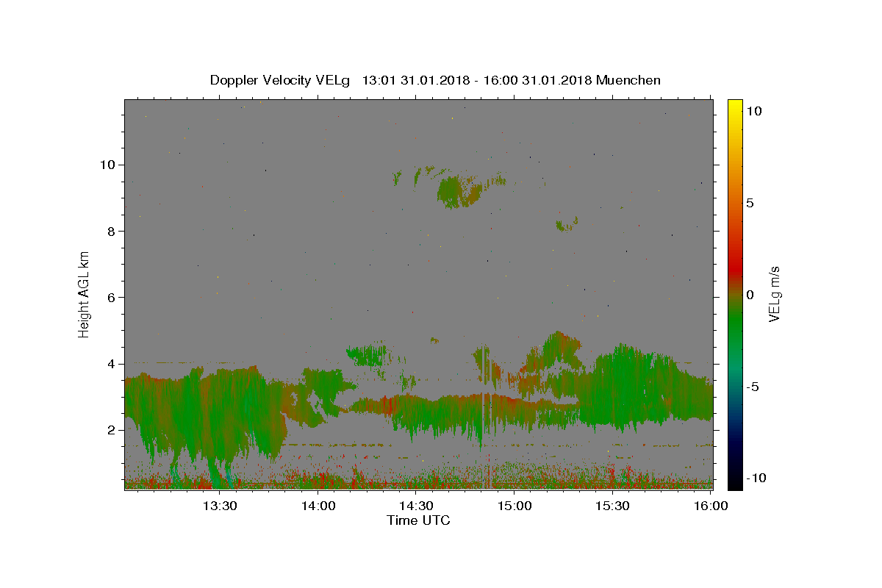The image size is (882, 588).
Task: Click the colorbar tick label '10'
Action: pyautogui.click(x=753, y=110)
